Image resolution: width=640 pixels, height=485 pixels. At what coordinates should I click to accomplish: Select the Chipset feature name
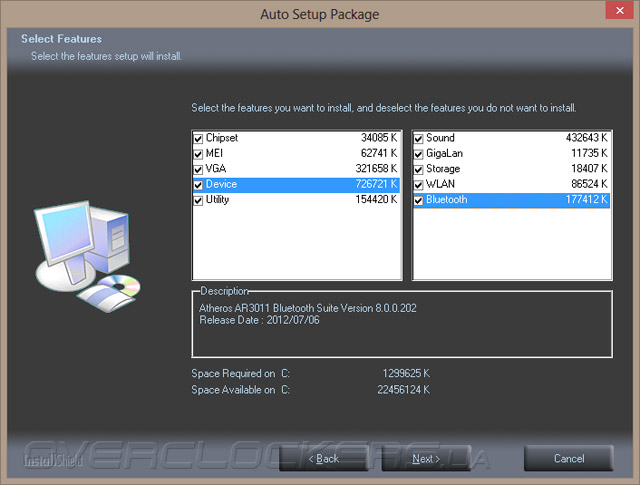click(x=222, y=138)
